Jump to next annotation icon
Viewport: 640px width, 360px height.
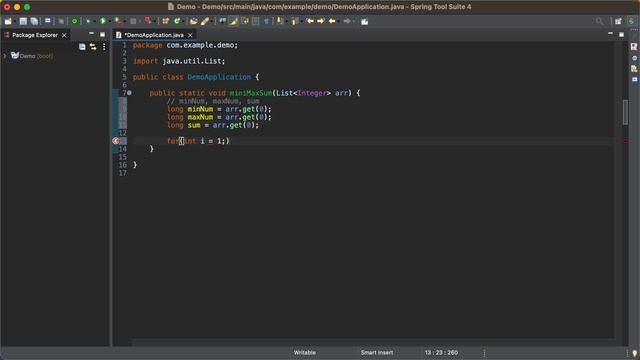(x=280, y=21)
